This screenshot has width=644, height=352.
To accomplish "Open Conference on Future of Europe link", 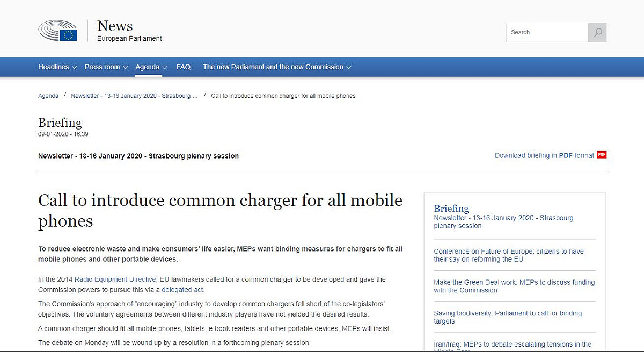I will [509, 255].
